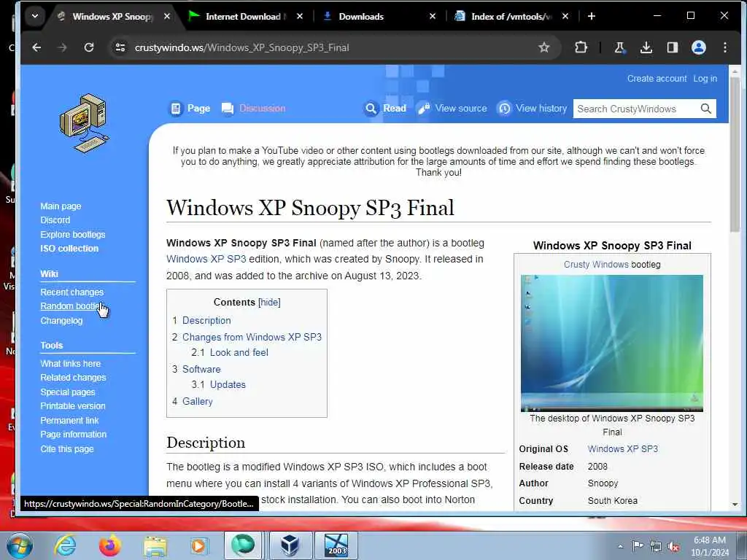
Task: Click the page vertical scrollbar
Action: (x=735, y=154)
